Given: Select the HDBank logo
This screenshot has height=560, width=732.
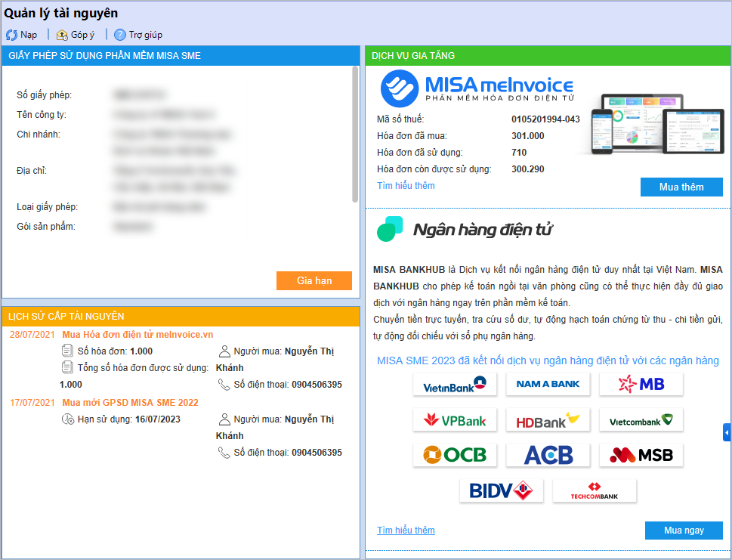Looking at the screenshot, I should tap(548, 419).
